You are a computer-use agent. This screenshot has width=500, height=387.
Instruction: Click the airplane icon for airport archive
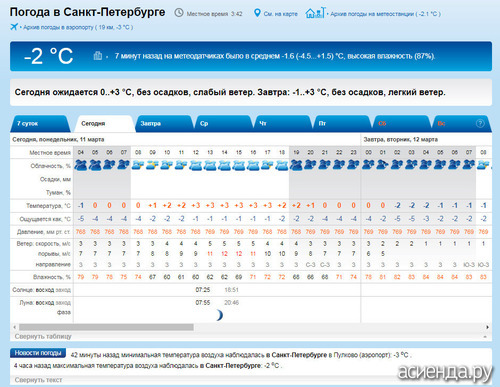pyautogui.click(x=14, y=27)
